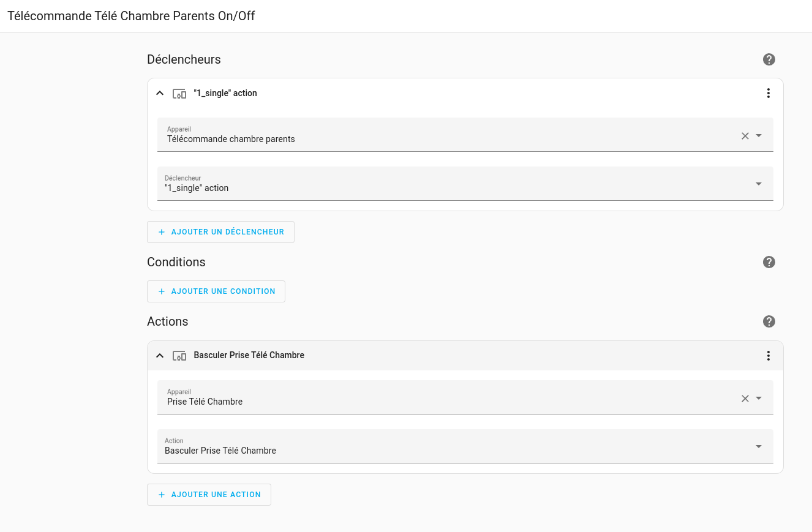Click the Basculer Prise Télé Chambre card title text
This screenshot has width=812, height=532.
[249, 355]
